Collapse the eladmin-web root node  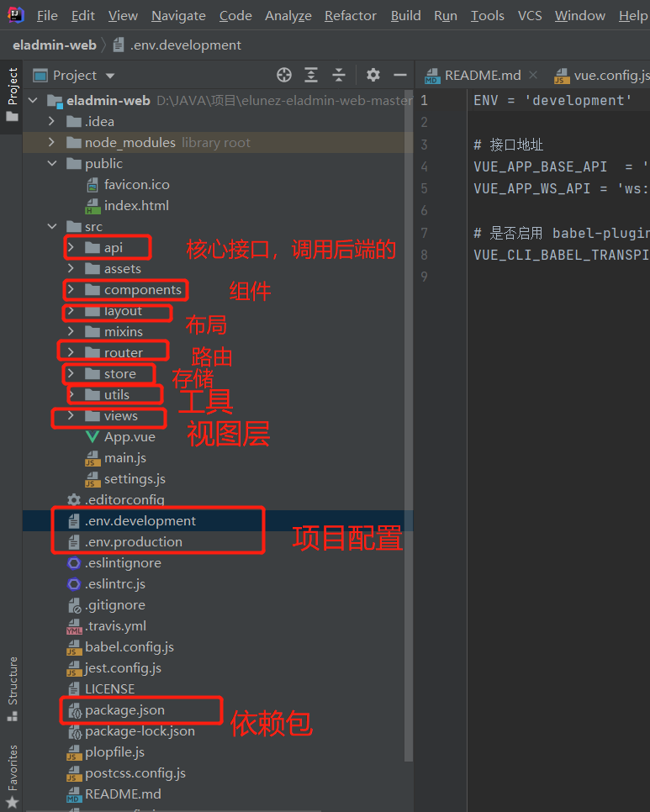(x=34, y=101)
